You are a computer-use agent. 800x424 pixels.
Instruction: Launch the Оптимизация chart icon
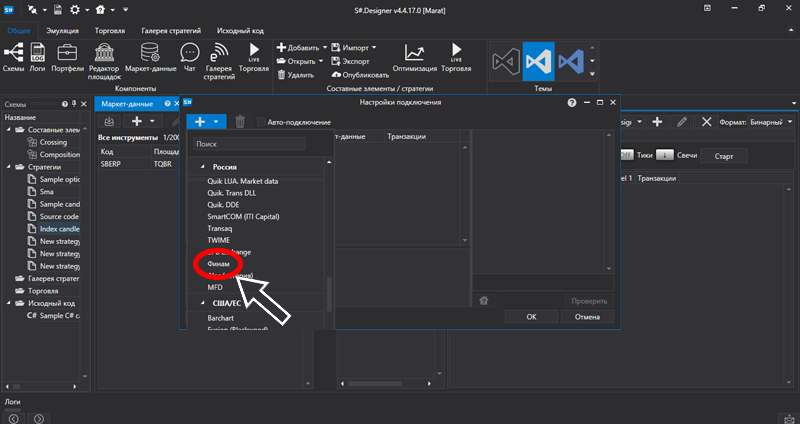414,53
